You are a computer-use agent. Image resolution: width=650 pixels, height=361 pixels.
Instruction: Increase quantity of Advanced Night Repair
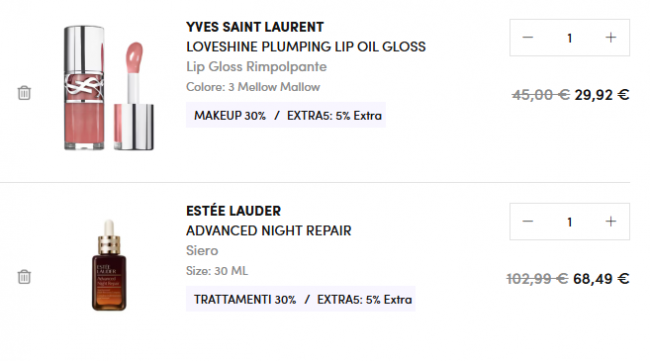[611, 222]
